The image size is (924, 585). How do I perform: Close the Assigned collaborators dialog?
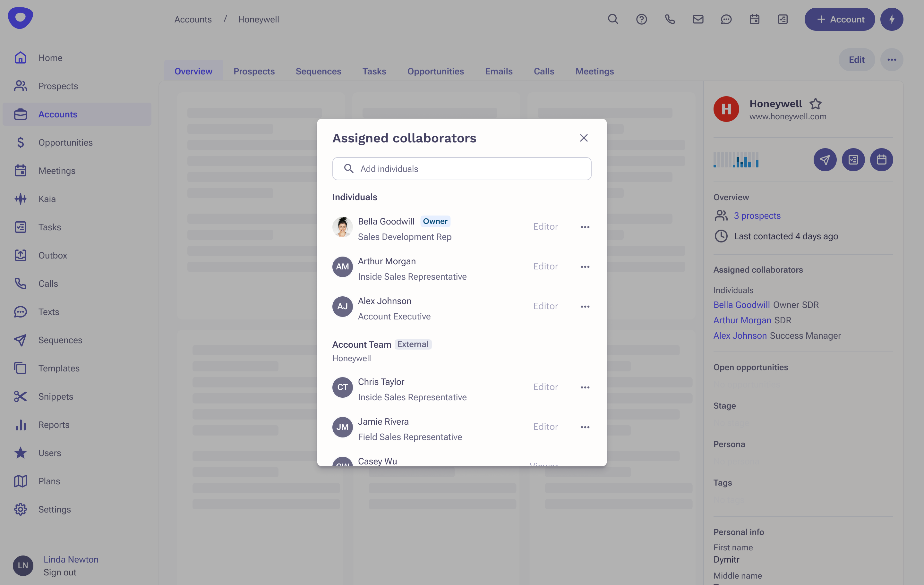point(584,138)
